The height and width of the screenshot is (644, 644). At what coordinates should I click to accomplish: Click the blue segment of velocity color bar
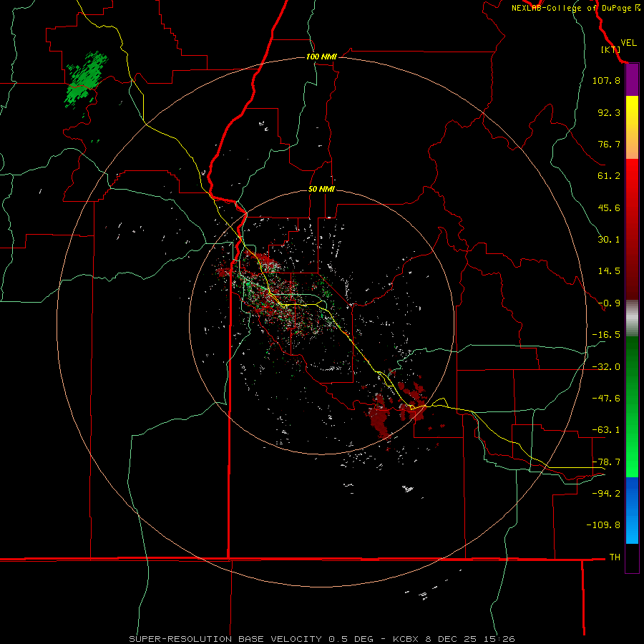click(632, 510)
